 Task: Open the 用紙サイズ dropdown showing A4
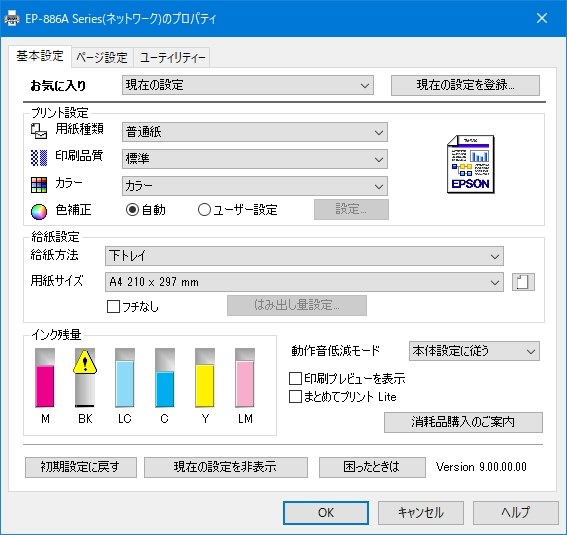[304, 282]
